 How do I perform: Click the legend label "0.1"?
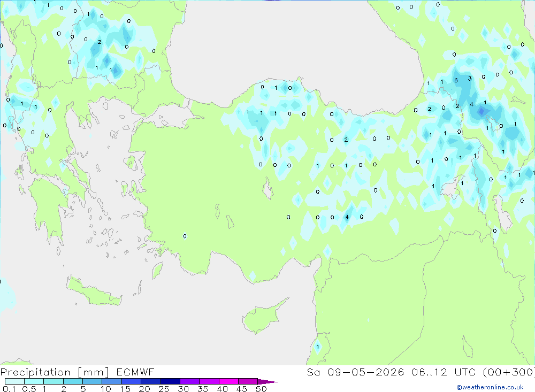[9, 389]
